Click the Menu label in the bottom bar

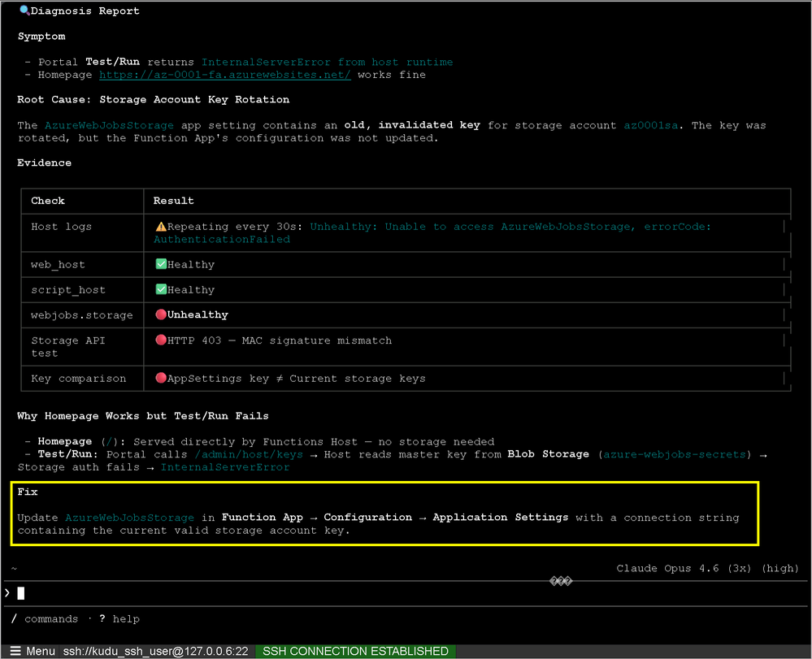tap(41, 651)
